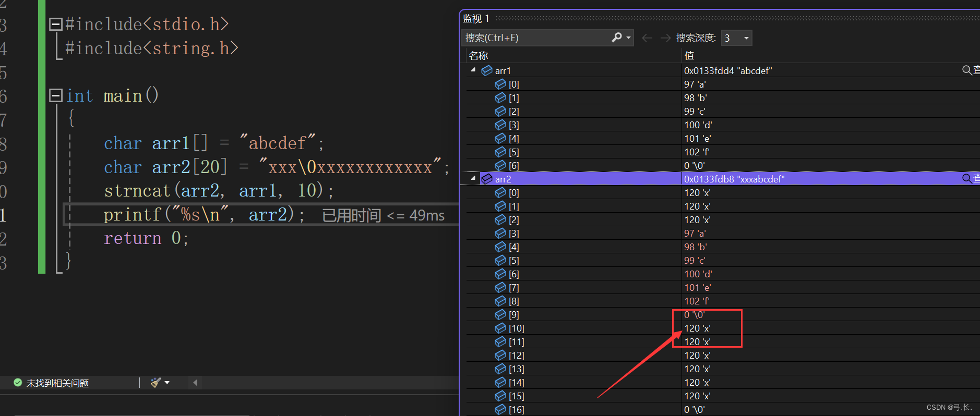Screen dimensions: 980x416
Task: Click the no issues found checkmark icon
Action: 18,383
